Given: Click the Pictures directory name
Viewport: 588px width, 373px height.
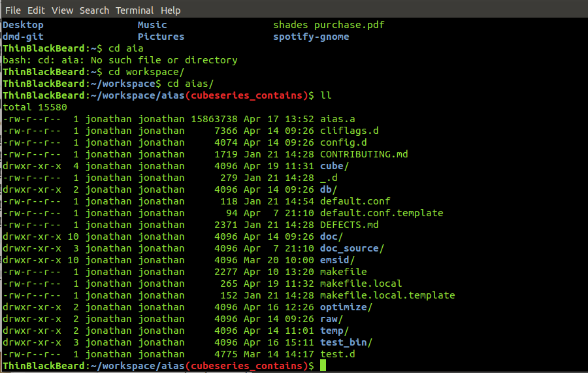Looking at the screenshot, I should coord(161,37).
